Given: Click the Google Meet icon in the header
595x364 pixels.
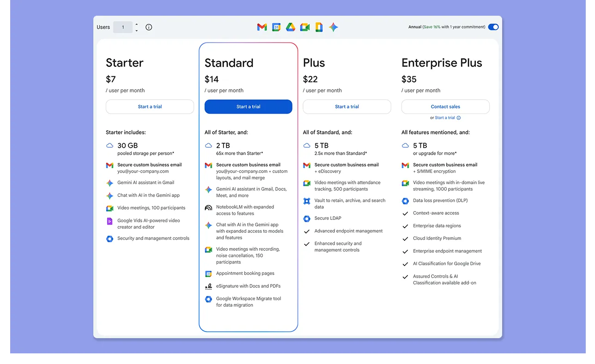Looking at the screenshot, I should [304, 27].
